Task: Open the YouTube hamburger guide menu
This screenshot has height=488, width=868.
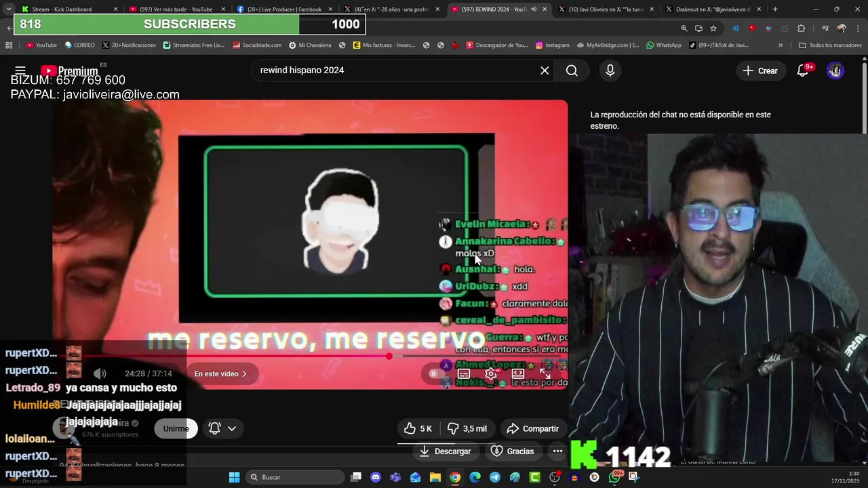Action: coord(20,70)
